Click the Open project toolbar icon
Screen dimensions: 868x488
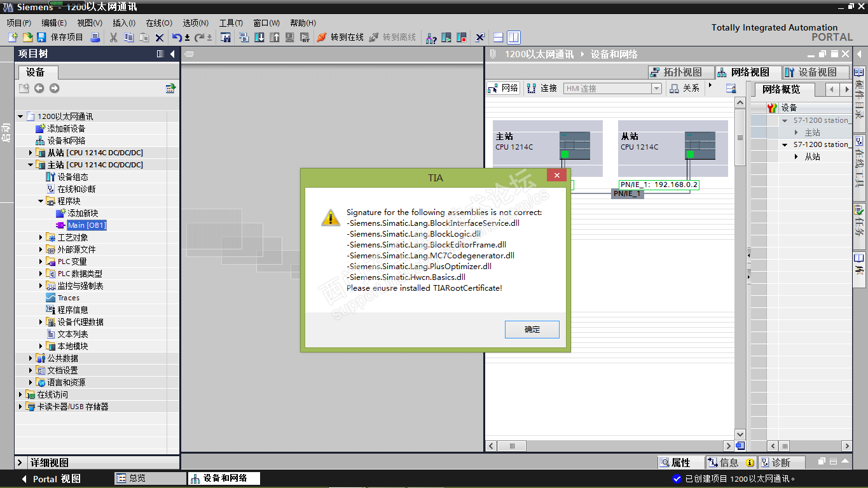pos(27,38)
